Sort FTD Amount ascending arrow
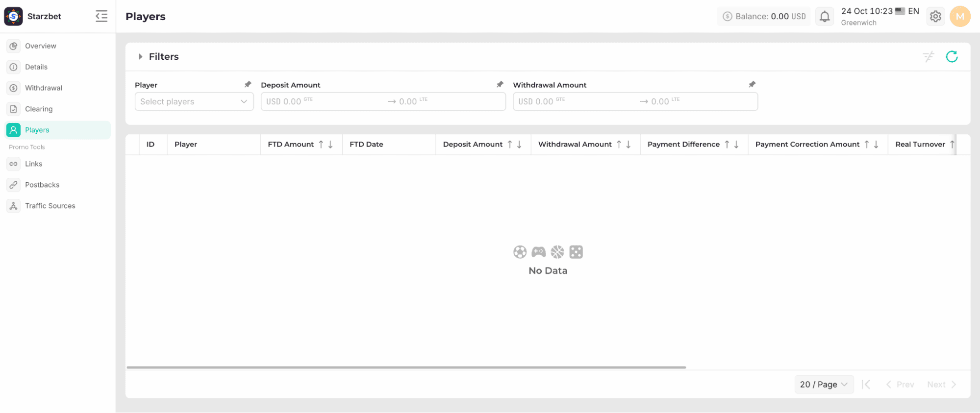Image resolution: width=980 pixels, height=413 pixels. pyautogui.click(x=321, y=145)
